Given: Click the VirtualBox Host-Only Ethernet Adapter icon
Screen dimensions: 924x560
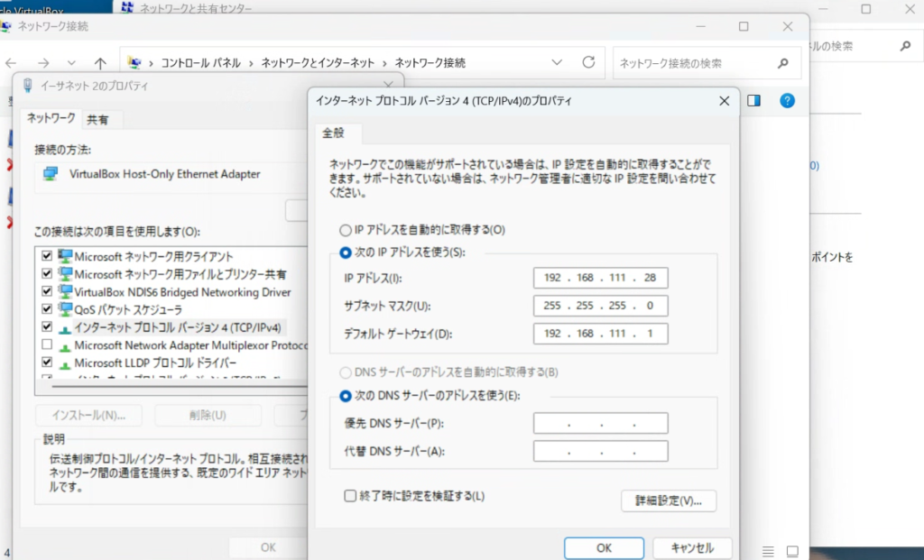Looking at the screenshot, I should click(x=51, y=174).
